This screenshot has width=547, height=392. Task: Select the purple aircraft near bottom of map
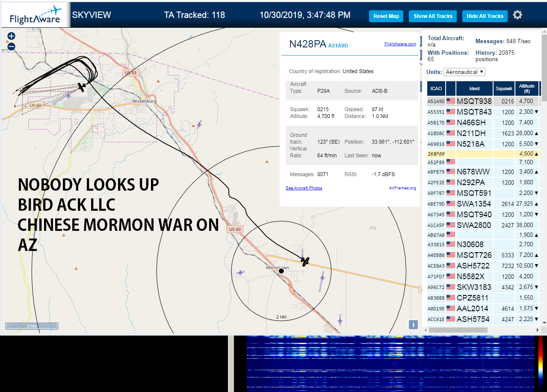coord(340,320)
